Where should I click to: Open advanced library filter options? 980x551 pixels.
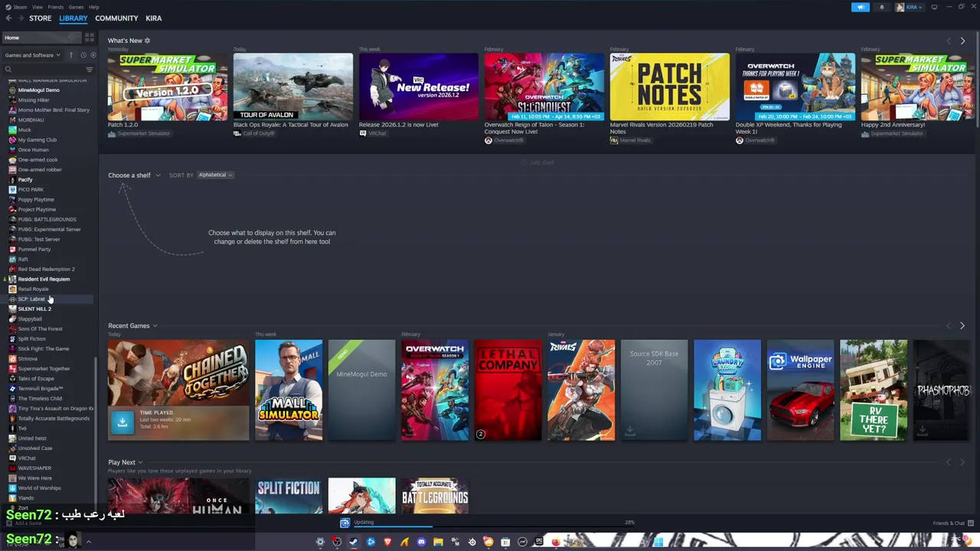pyautogui.click(x=89, y=70)
